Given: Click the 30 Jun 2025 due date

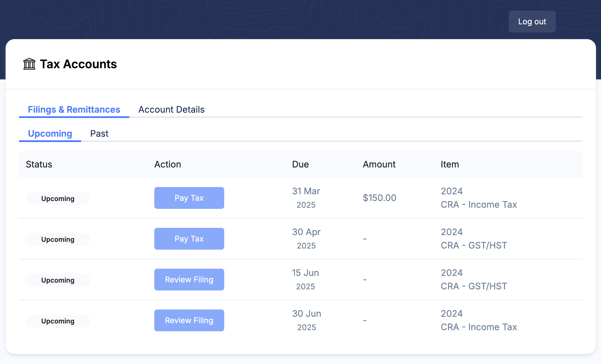Looking at the screenshot, I should [x=307, y=320].
